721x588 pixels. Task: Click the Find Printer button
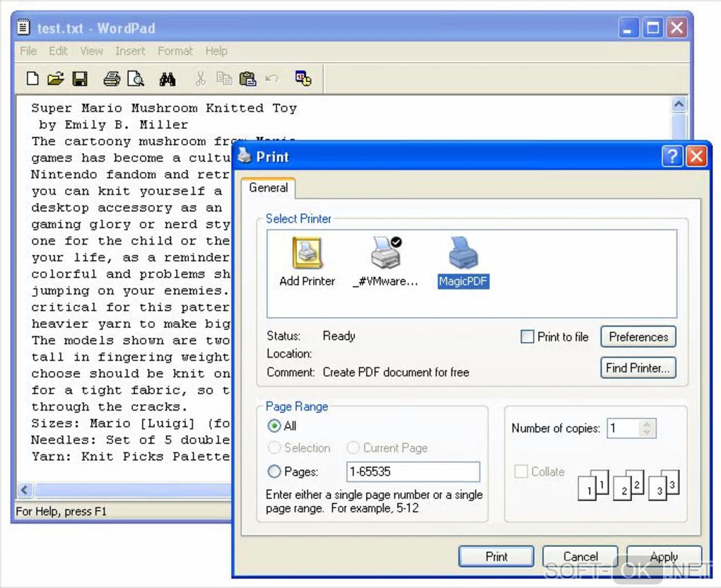pos(638,367)
